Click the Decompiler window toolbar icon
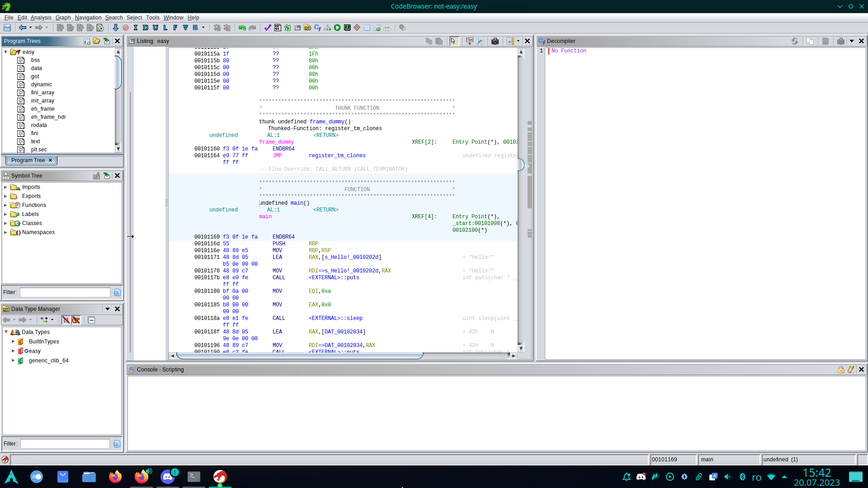 click(317, 28)
